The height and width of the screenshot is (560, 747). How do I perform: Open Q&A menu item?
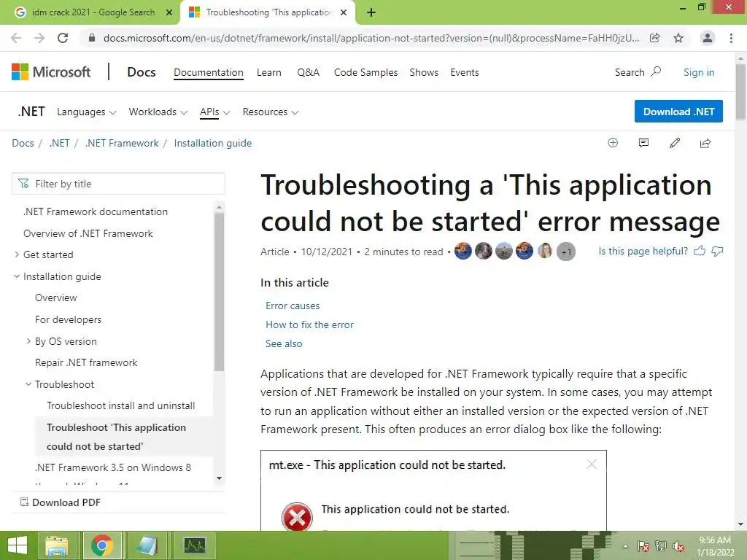[x=308, y=72]
